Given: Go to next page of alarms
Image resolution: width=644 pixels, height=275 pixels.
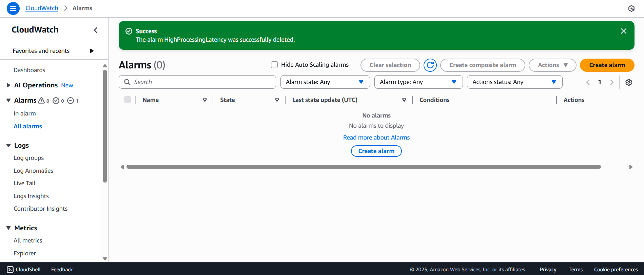Looking at the screenshot, I should coord(611,82).
